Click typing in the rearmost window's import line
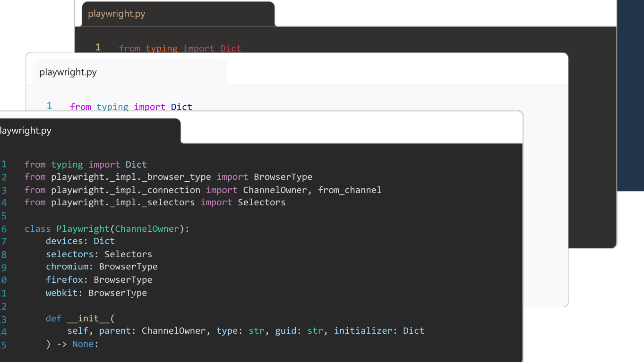This screenshot has width=644, height=362. 162,48
